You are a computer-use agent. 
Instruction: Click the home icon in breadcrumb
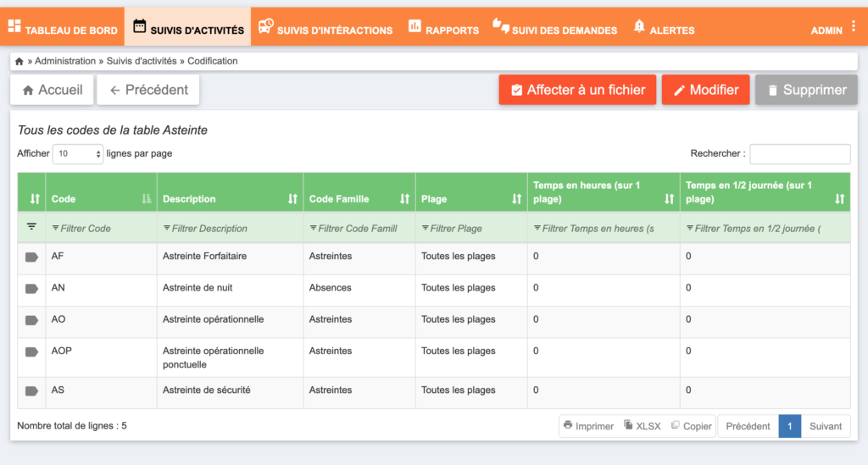(x=19, y=61)
